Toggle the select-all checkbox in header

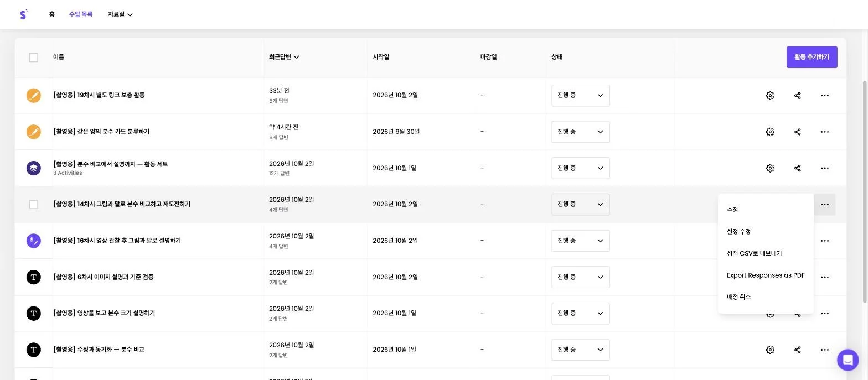(x=34, y=58)
